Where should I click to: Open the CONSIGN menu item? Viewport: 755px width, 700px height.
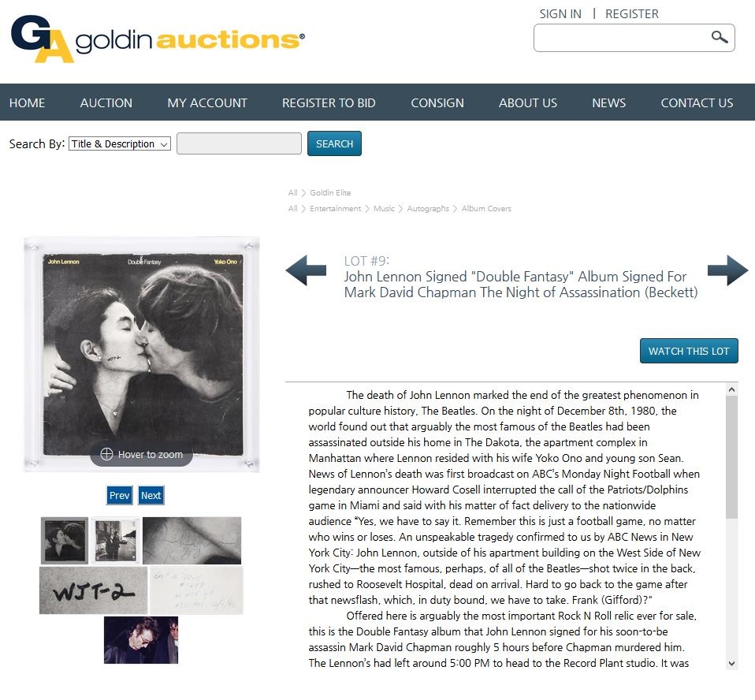pyautogui.click(x=437, y=102)
